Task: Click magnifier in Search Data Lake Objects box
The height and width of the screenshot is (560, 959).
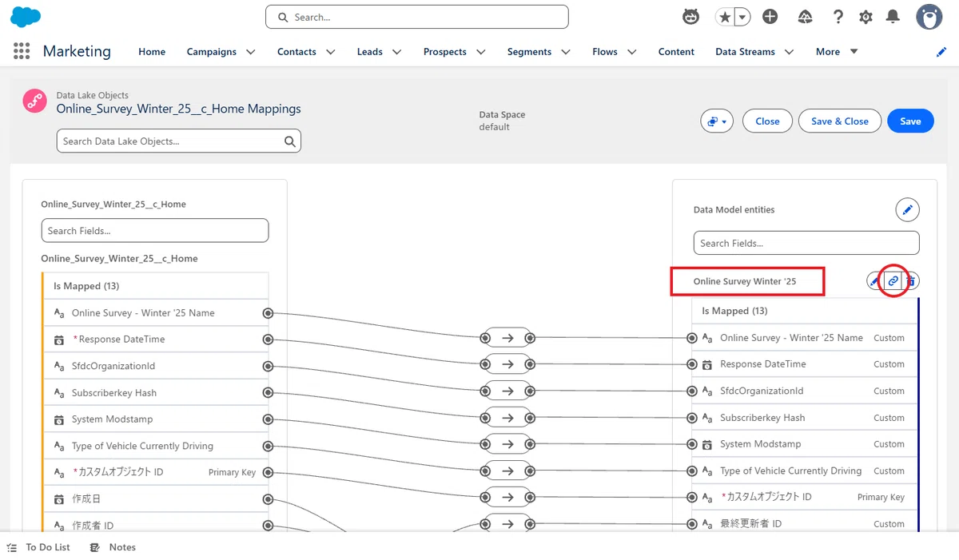Action: tap(290, 141)
